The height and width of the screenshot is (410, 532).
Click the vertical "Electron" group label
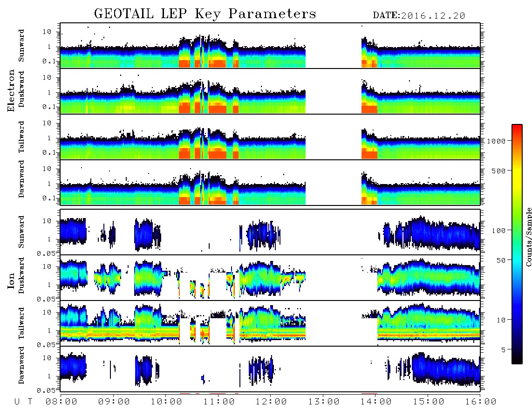[11, 90]
